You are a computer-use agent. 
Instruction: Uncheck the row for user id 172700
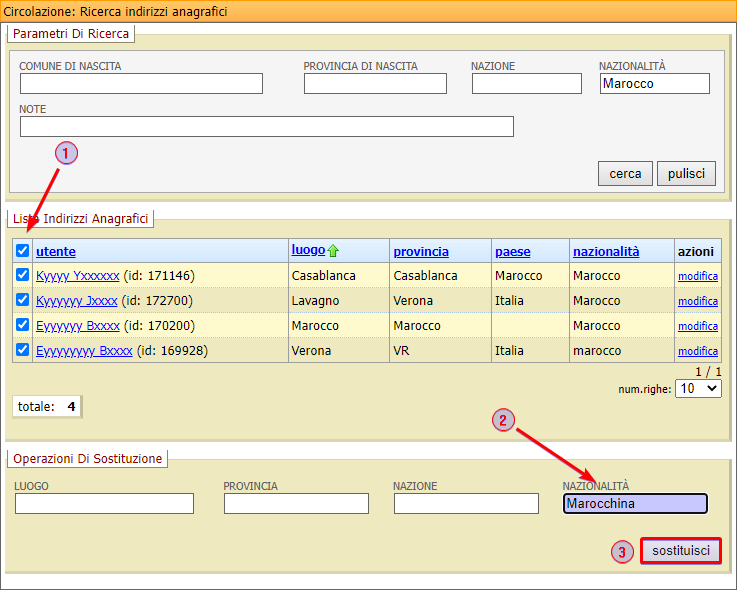(x=22, y=300)
